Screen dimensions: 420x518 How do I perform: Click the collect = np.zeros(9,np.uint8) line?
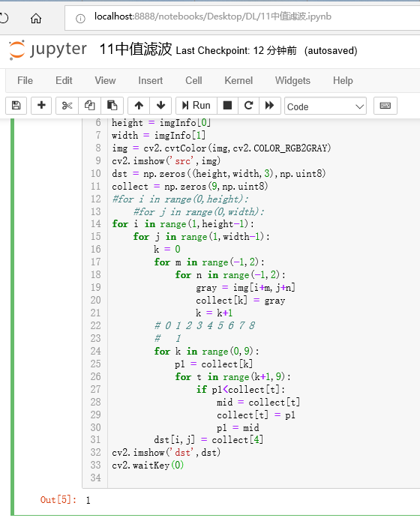[x=190, y=187]
